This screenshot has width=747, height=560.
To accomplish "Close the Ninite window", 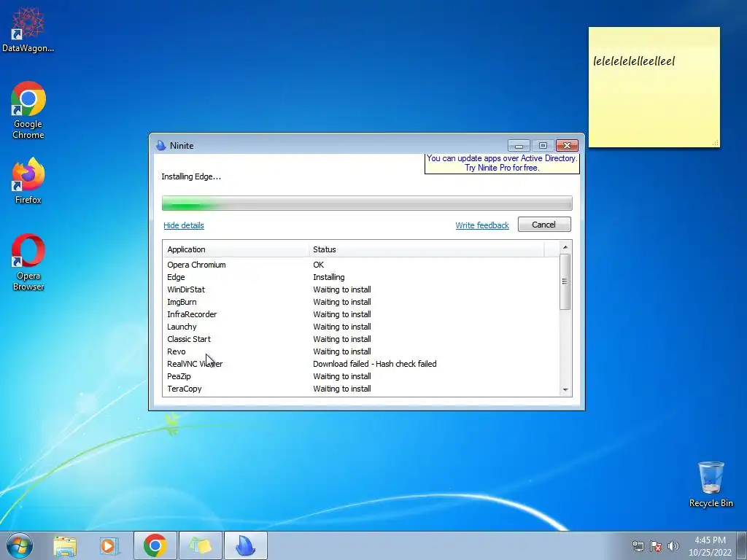I will click(x=567, y=145).
